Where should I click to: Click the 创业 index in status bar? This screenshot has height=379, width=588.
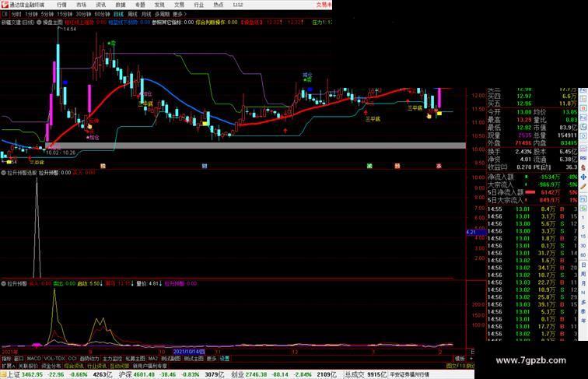pyautogui.click(x=237, y=374)
